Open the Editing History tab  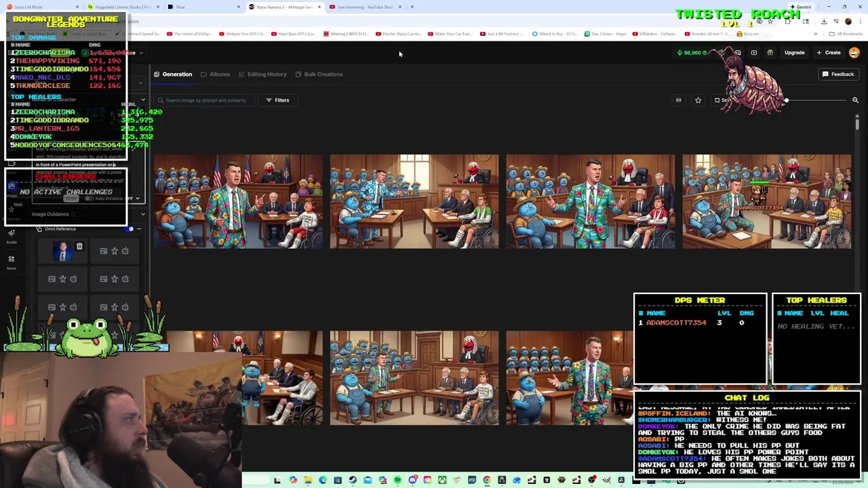click(262, 74)
